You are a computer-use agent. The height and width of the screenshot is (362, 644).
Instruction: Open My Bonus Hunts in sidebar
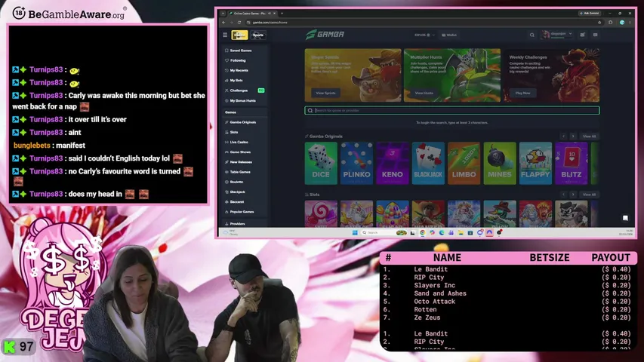tap(243, 100)
